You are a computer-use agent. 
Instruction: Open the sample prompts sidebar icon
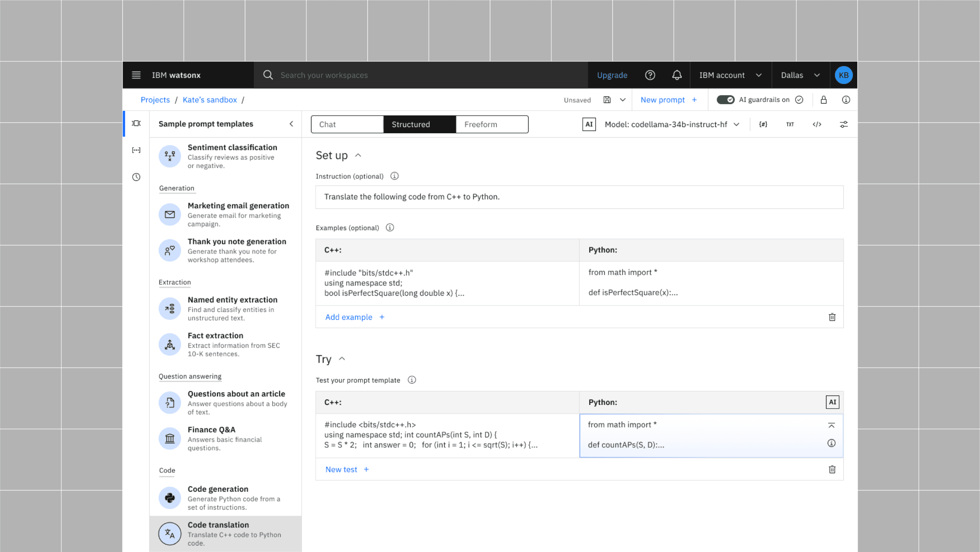click(x=136, y=123)
